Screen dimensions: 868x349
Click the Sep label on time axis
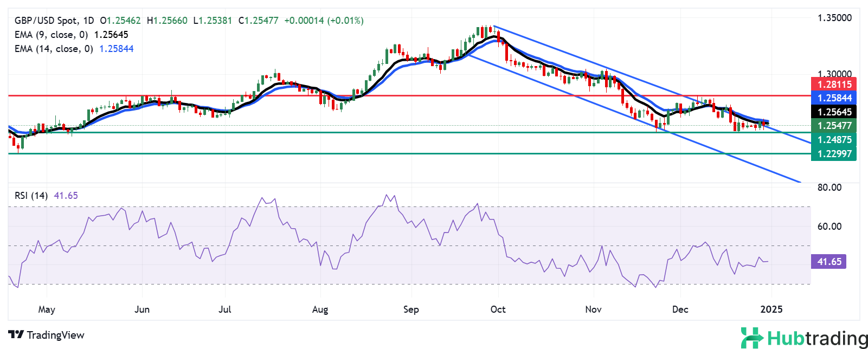(x=411, y=309)
